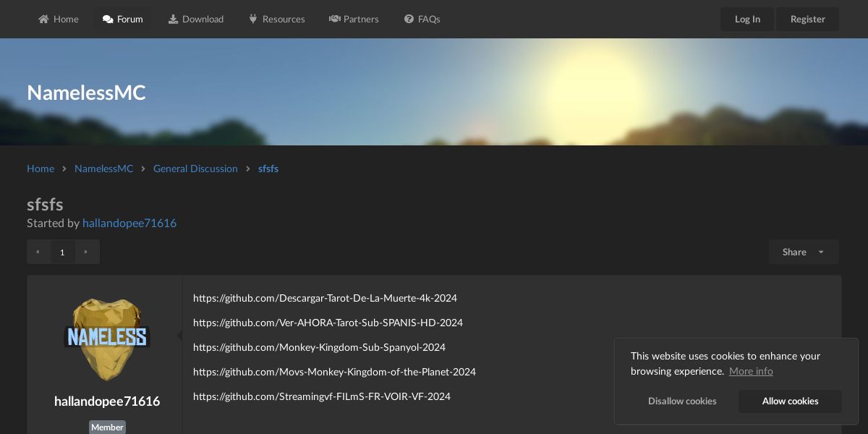Click Allow cookies button

pyautogui.click(x=790, y=401)
